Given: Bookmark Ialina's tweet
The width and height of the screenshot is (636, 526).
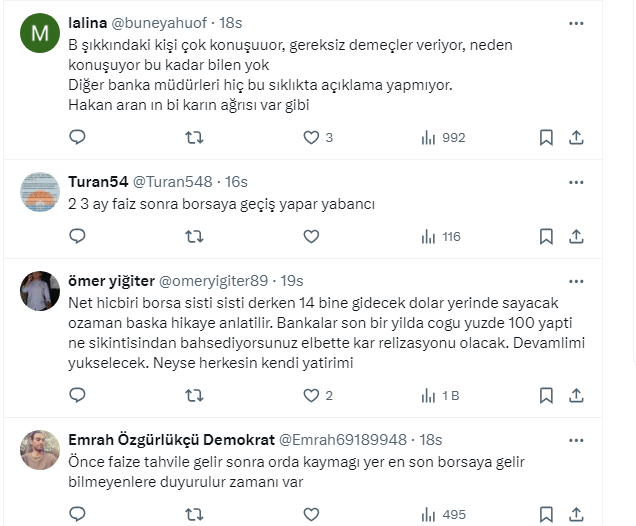Looking at the screenshot, I should pos(546,138).
